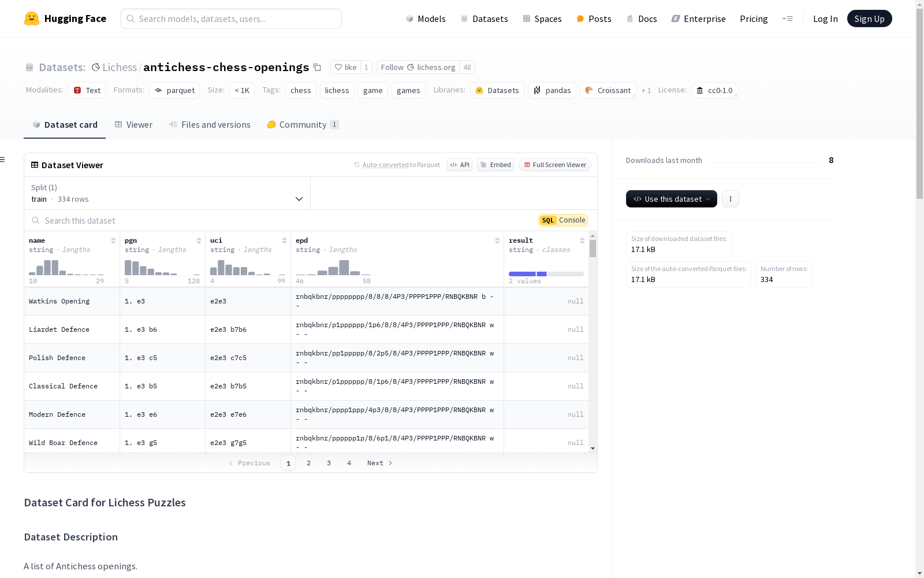Follow lichess.org
The image size is (924, 578).
(418, 67)
